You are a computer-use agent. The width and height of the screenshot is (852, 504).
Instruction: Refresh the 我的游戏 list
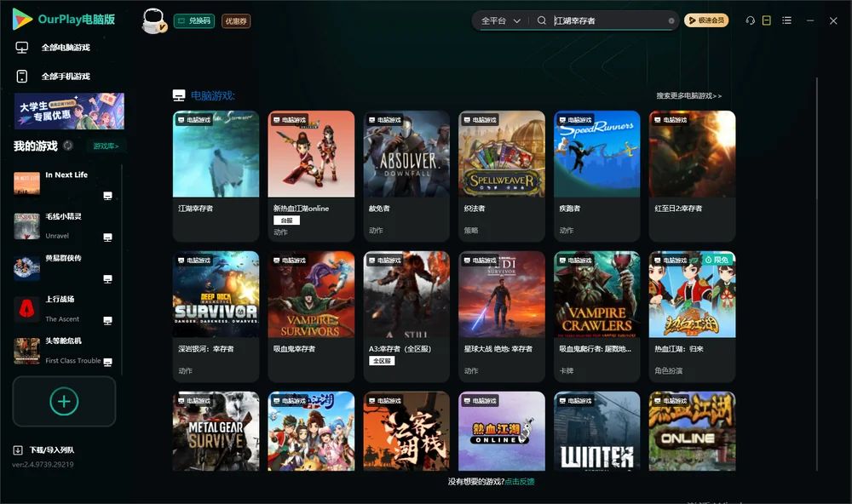point(68,146)
